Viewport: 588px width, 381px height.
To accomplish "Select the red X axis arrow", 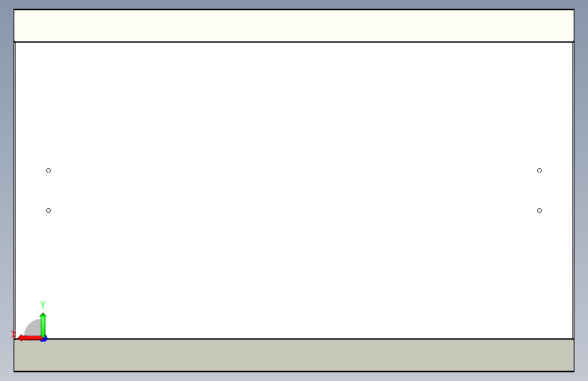I will pyautogui.click(x=29, y=338).
